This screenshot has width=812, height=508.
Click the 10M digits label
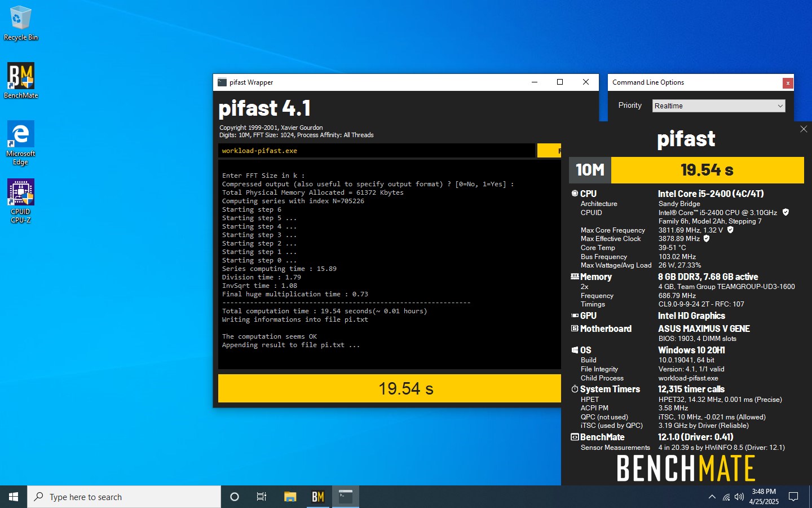(x=590, y=170)
